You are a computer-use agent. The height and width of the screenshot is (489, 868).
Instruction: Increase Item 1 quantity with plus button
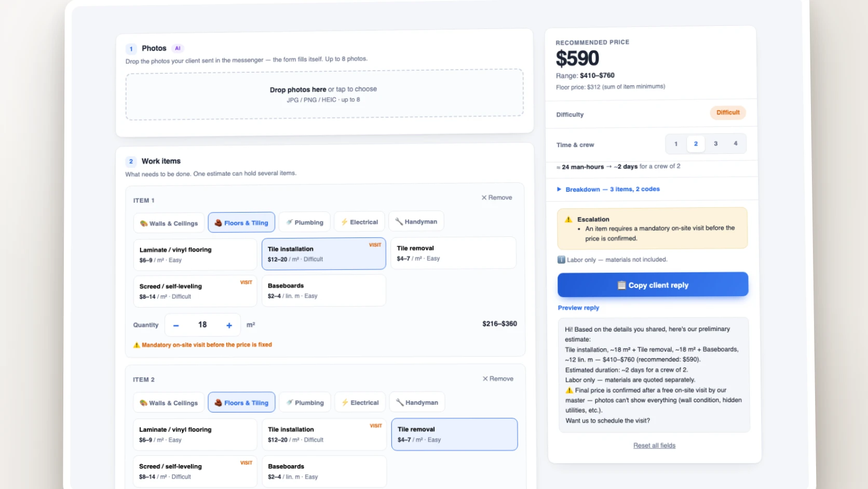(229, 325)
